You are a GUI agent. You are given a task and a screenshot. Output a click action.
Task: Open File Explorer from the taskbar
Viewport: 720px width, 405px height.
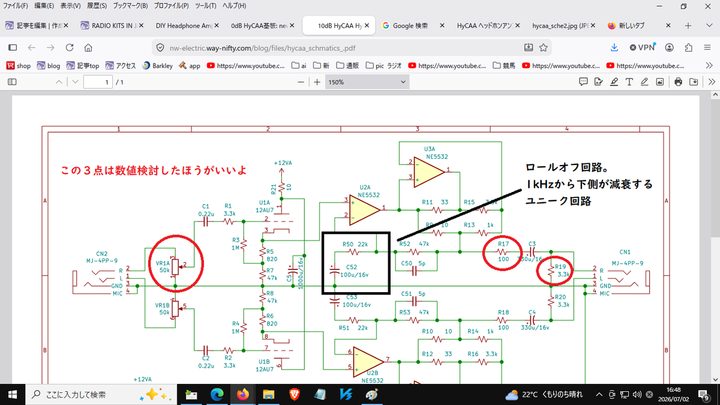coord(269,394)
